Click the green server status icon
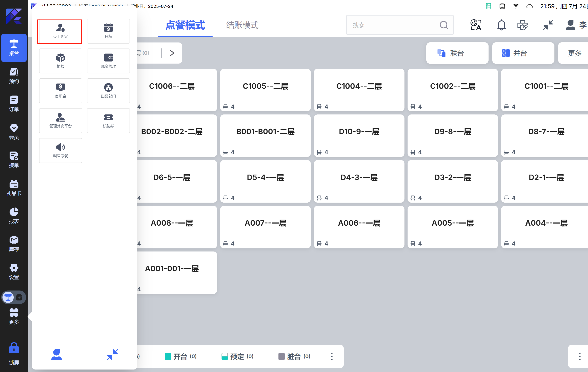 coord(488,6)
